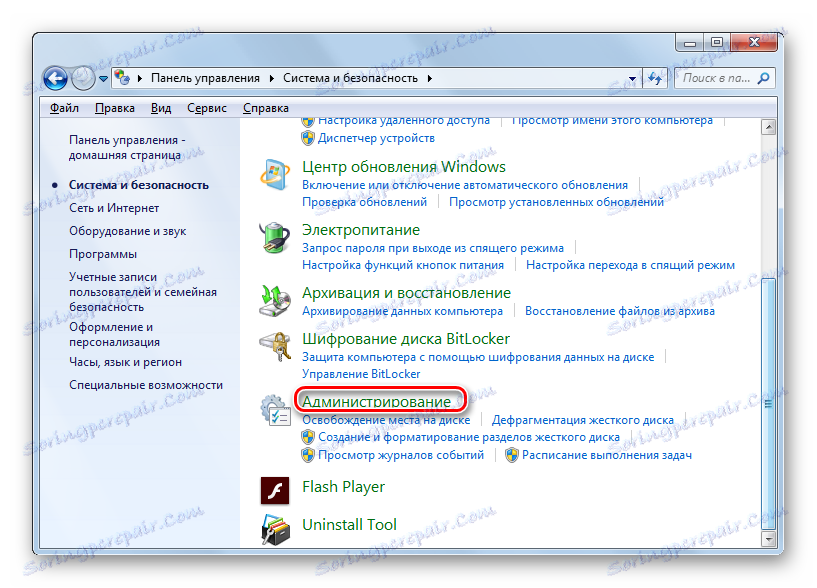Click the Forward navigation arrow button
817x588 pixels.
tap(83, 79)
